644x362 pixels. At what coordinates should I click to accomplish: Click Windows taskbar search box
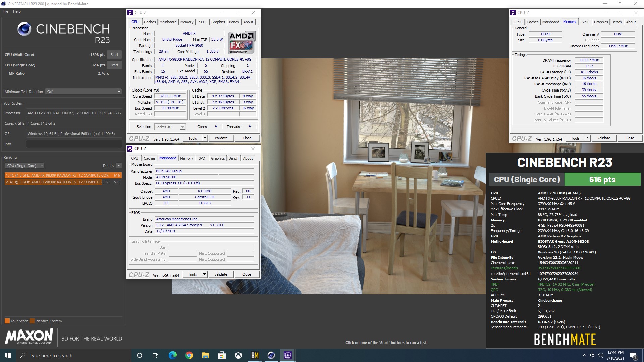click(x=74, y=355)
